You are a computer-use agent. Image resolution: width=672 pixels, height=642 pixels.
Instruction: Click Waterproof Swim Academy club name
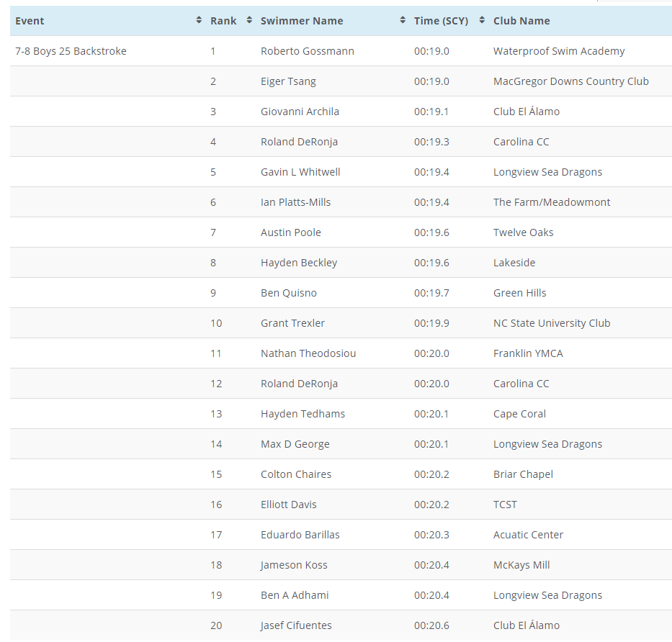[x=559, y=51]
